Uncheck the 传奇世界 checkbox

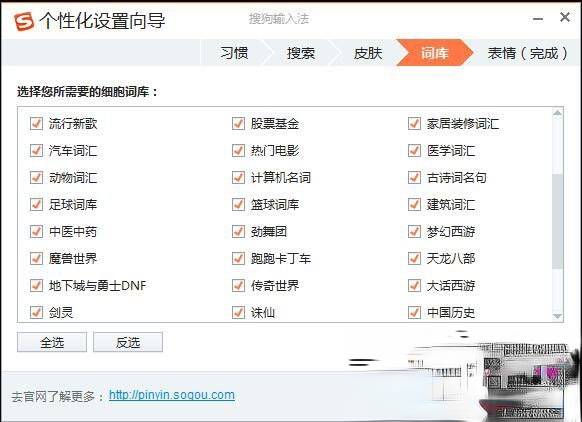238,285
